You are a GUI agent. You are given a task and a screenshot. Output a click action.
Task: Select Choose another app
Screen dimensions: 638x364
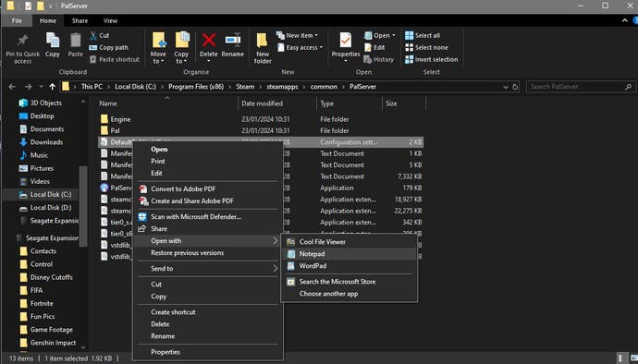329,294
